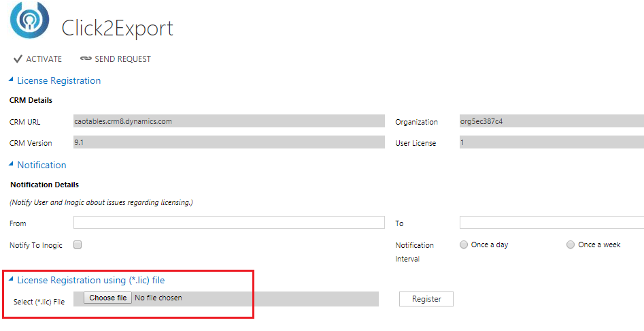Click the 'Notify To Inogic' label
Screen dimensions: 644x331
[36, 245]
